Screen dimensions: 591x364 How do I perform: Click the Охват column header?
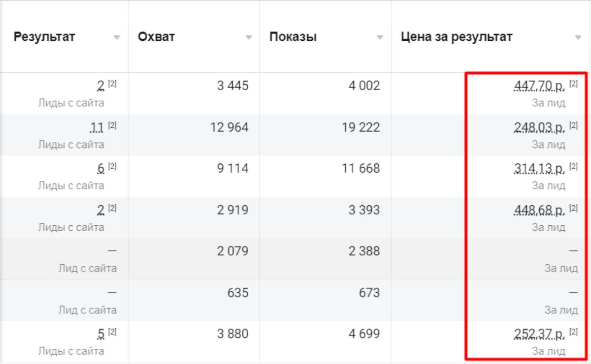[157, 37]
